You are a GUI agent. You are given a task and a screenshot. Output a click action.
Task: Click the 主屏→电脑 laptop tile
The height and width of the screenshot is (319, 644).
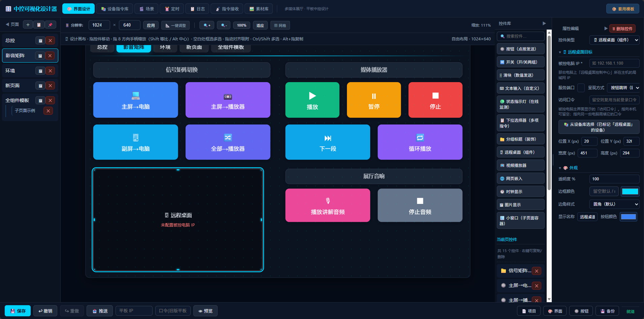tap(135, 100)
